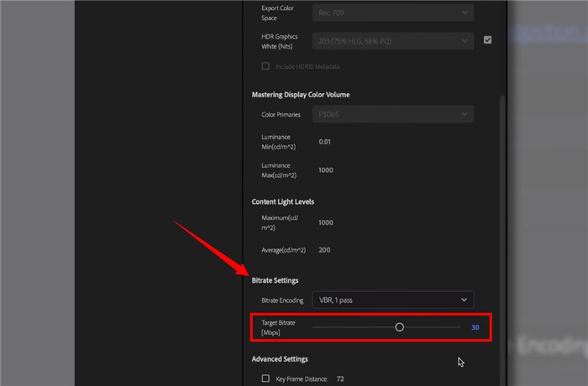
Task: Uncheck the checkbox beside HDR Graphics White
Action: (x=488, y=39)
